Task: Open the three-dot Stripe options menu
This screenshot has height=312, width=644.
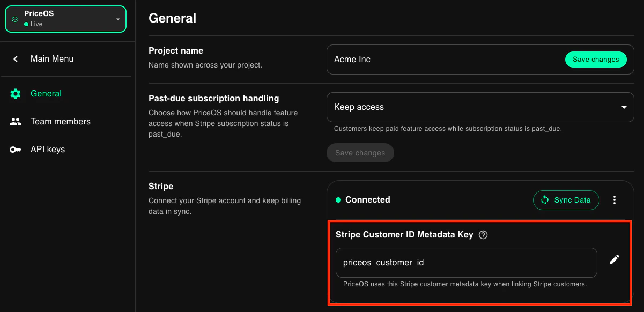Action: (x=615, y=200)
